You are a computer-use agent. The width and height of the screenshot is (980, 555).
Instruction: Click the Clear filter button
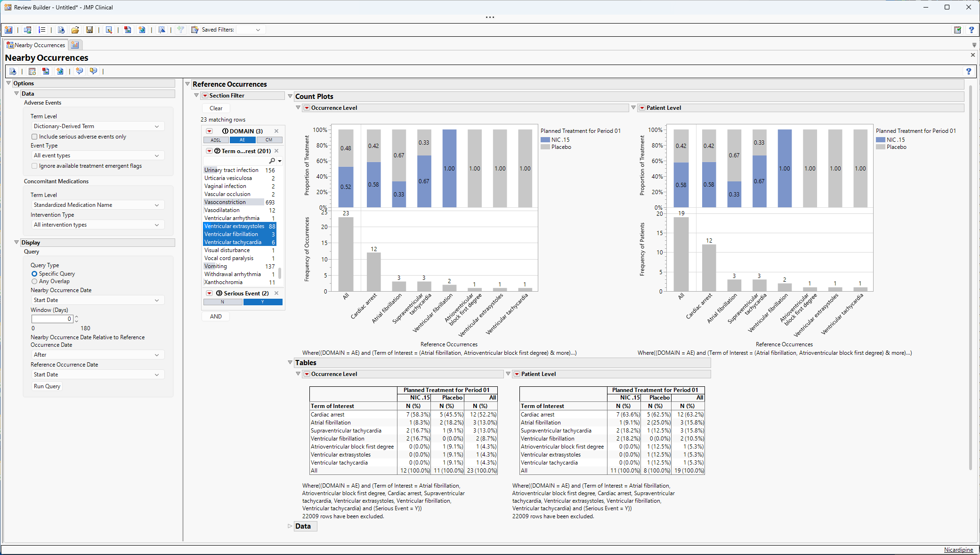[x=216, y=108]
